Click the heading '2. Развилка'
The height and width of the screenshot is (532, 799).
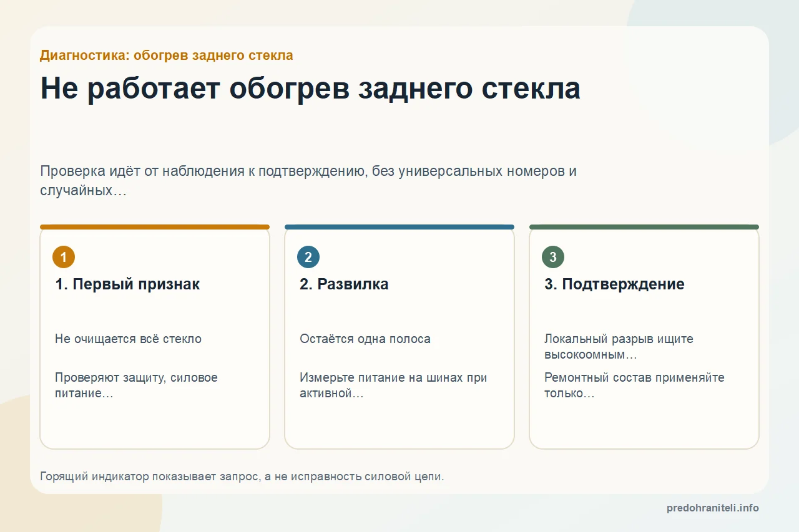coord(344,284)
